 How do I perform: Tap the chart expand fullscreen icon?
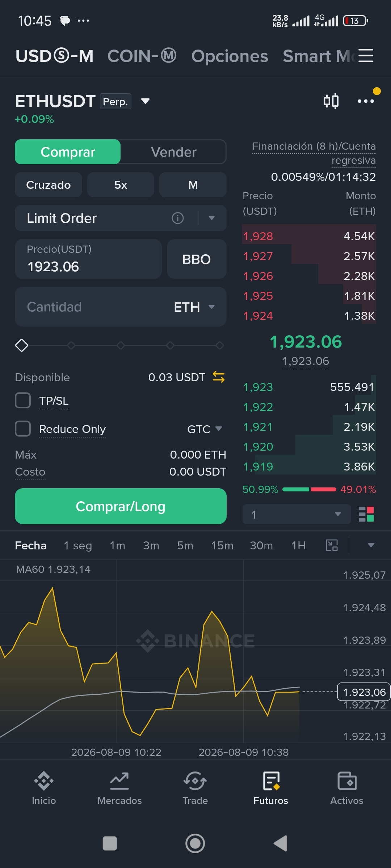pyautogui.click(x=332, y=545)
